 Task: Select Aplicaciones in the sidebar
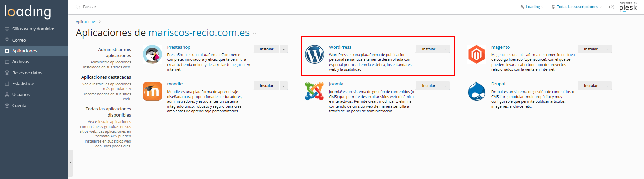(34, 51)
